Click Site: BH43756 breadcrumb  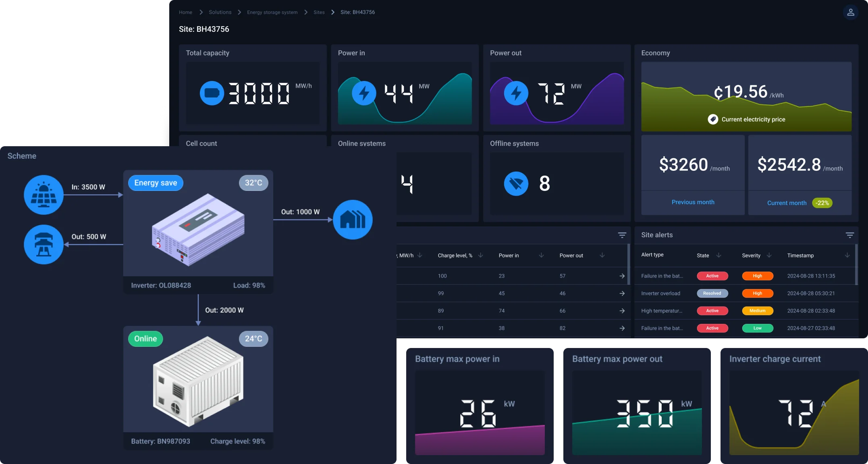[x=357, y=12]
